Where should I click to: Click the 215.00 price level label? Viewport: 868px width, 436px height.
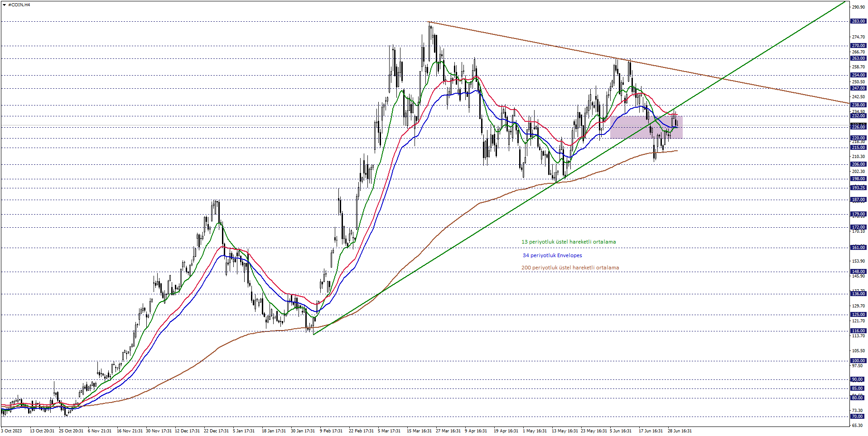pos(858,148)
